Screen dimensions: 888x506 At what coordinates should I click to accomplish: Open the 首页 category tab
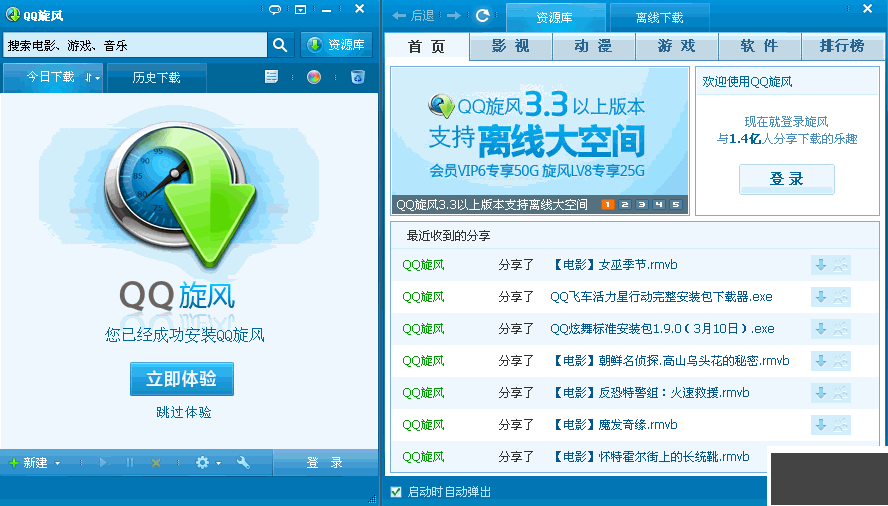pos(427,46)
